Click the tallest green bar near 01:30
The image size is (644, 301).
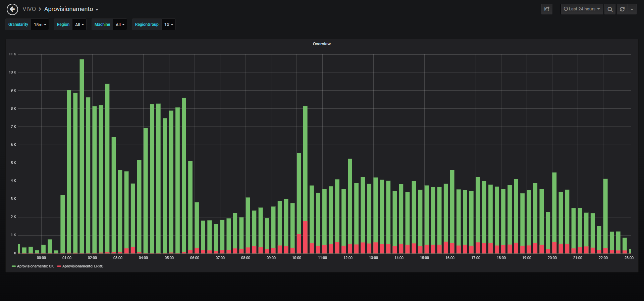(x=82, y=156)
